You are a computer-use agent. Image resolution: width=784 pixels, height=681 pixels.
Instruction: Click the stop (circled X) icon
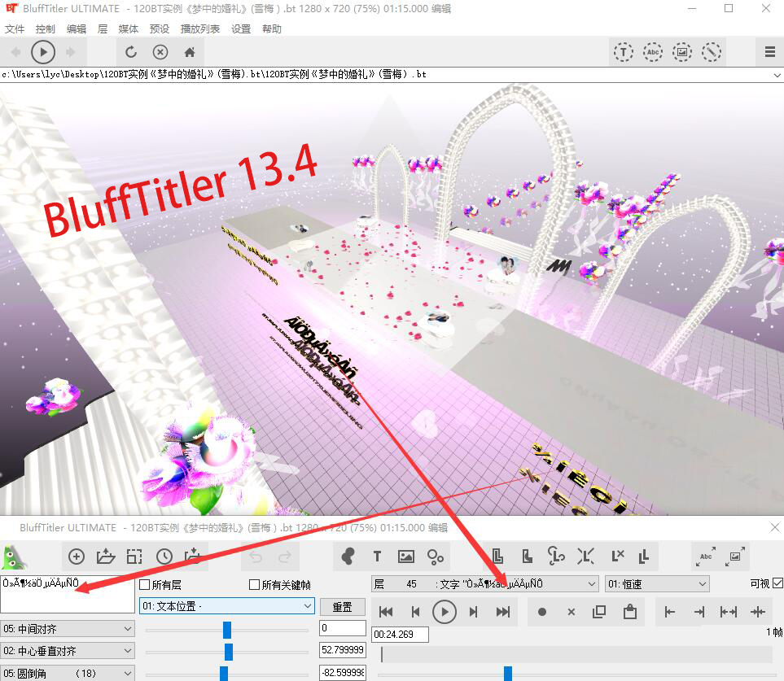(x=160, y=52)
